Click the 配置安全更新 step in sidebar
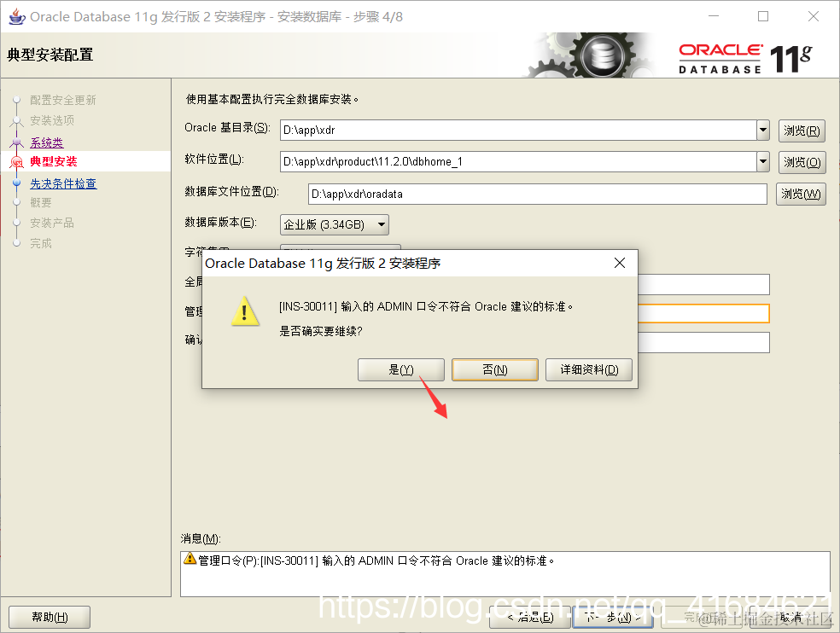This screenshot has height=633, width=840. click(62, 100)
